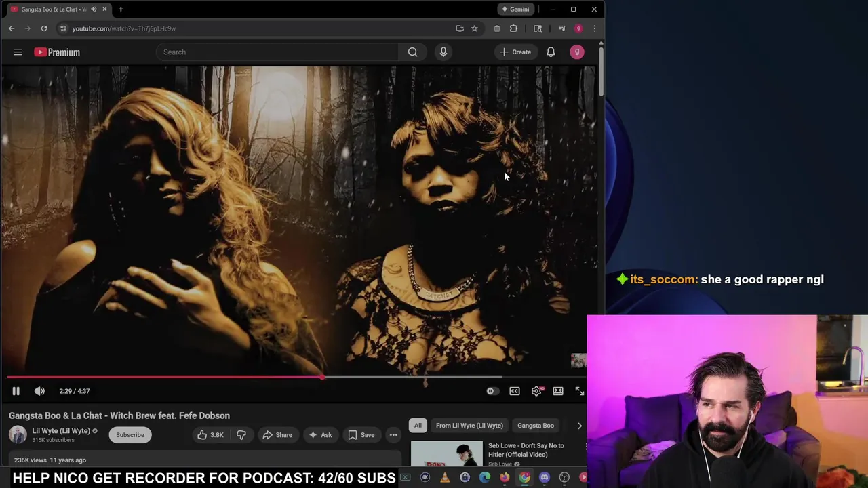Open the browser media controls icon

click(x=561, y=28)
